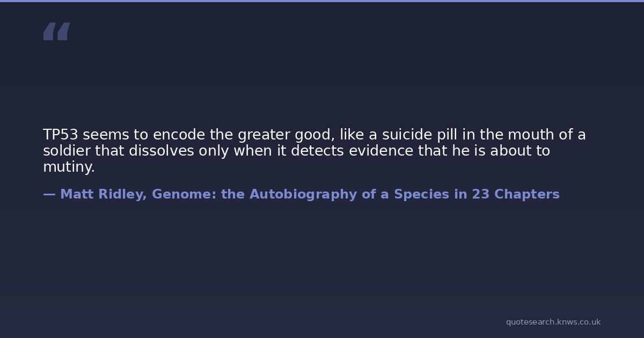The height and width of the screenshot is (338, 644).
Task: Click the large quotation mark icon
Action: point(56,31)
